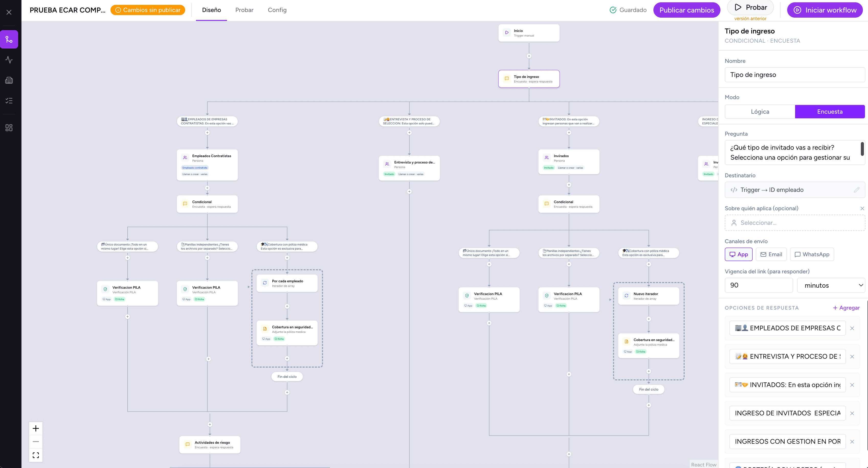The image size is (868, 468).
Task: Switch the mode to Lógica
Action: pos(760,111)
